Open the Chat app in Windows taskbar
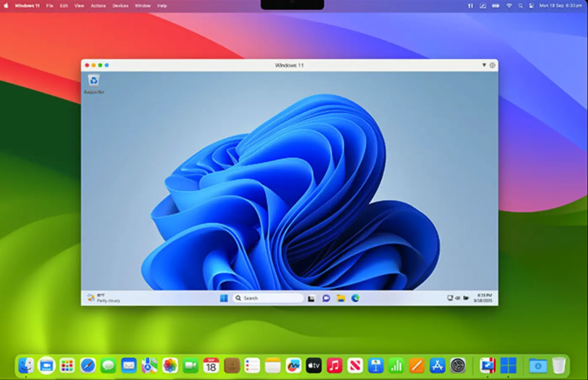This screenshot has height=380, width=588. point(326,298)
